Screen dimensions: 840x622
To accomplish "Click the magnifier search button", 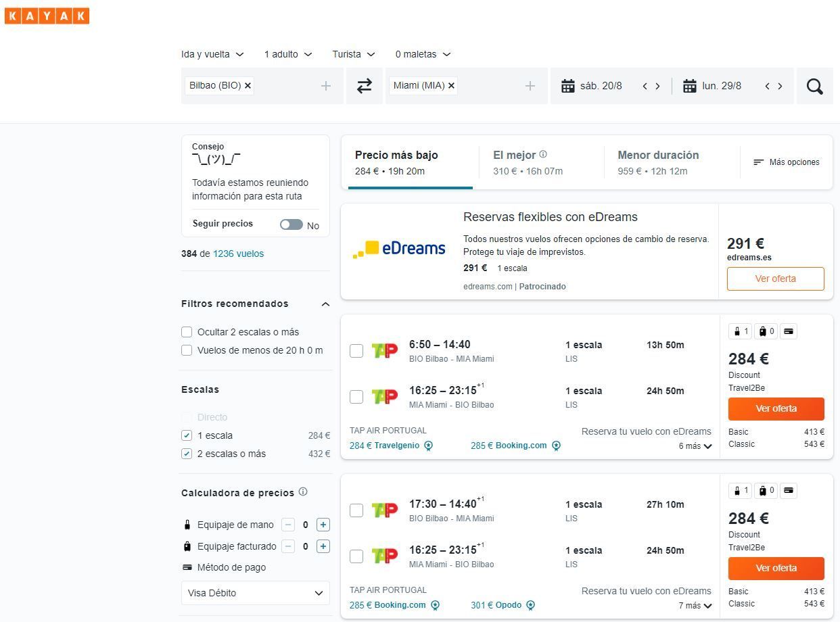I will [815, 86].
